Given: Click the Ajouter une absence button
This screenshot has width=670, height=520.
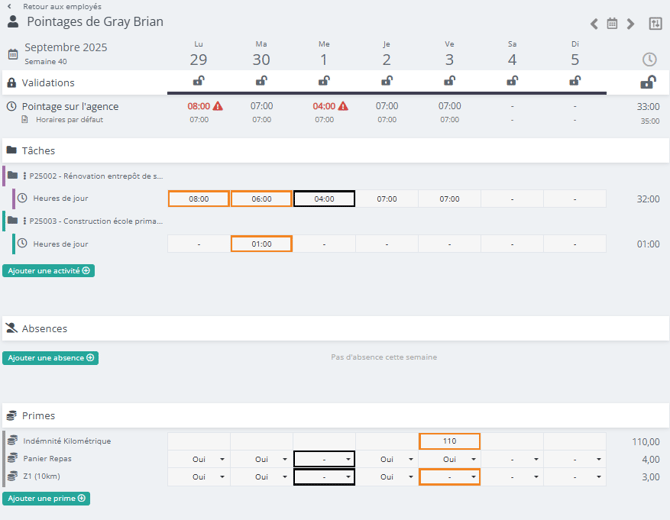Looking at the screenshot, I should (x=50, y=357).
